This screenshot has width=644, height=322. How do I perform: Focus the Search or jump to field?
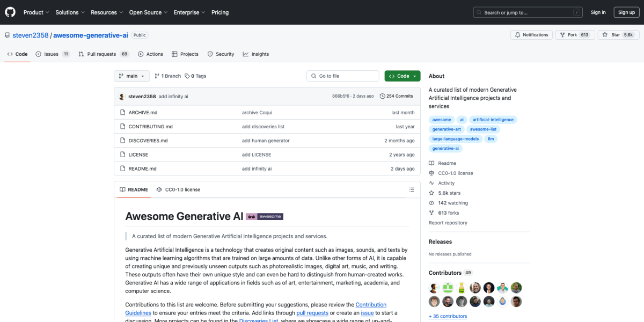[528, 12]
